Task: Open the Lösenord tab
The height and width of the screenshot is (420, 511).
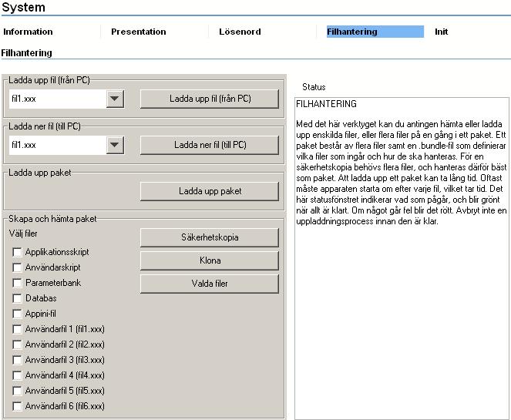Action: (240, 32)
